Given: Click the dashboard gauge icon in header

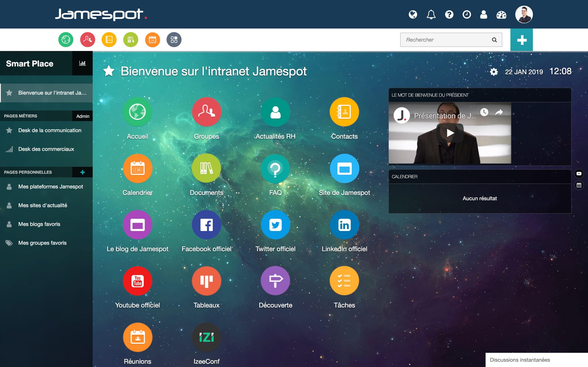Looking at the screenshot, I should (x=501, y=14).
